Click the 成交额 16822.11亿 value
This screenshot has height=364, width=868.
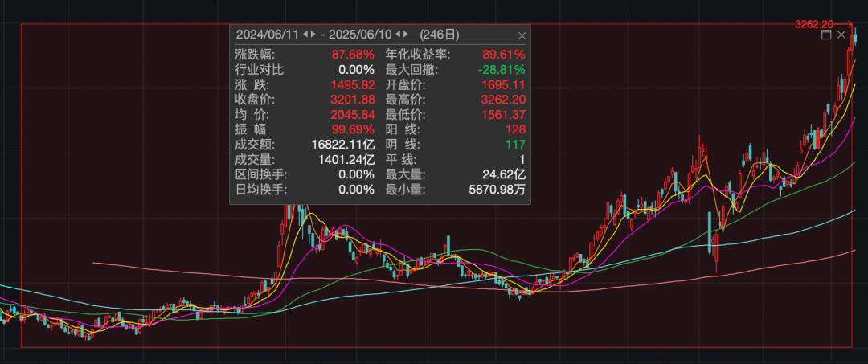tap(343, 145)
